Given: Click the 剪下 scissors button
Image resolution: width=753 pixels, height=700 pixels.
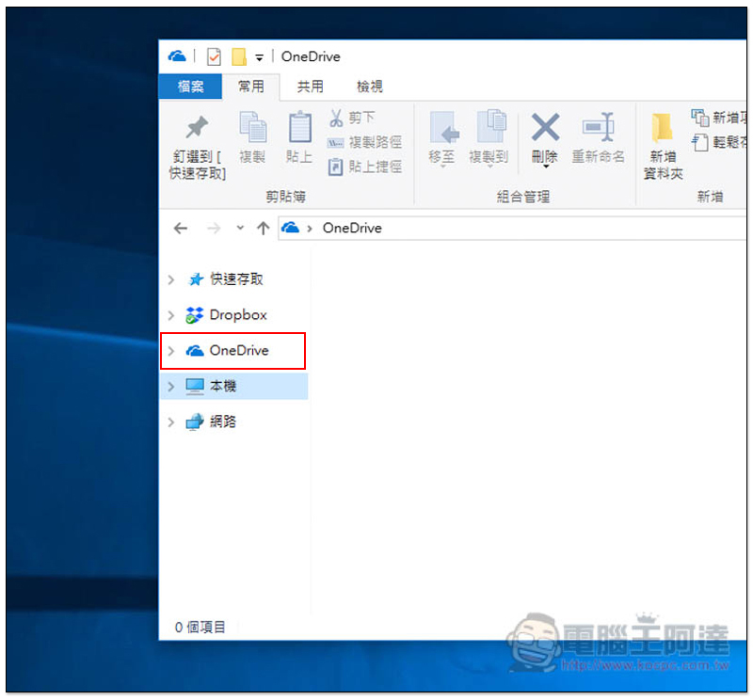Looking at the screenshot, I should coord(351,118).
